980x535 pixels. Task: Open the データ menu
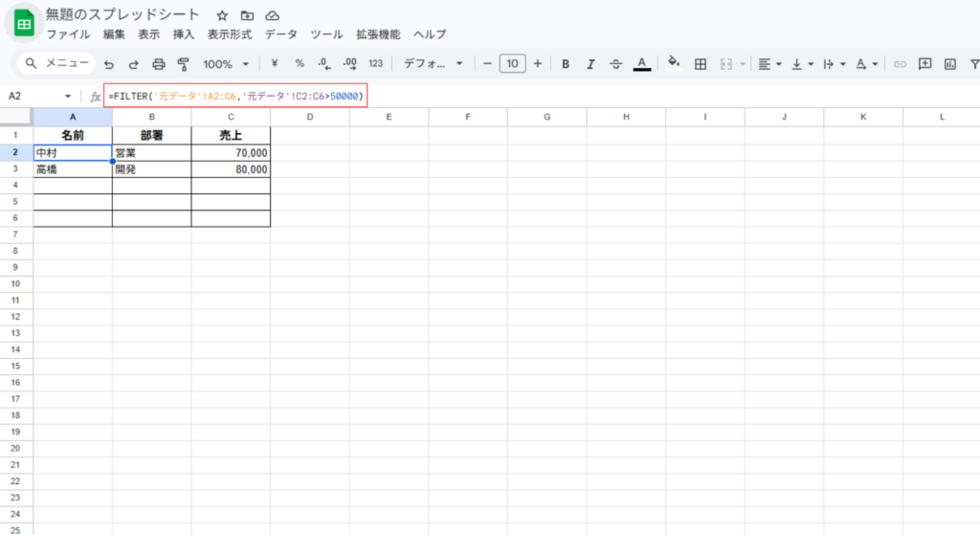click(x=280, y=34)
